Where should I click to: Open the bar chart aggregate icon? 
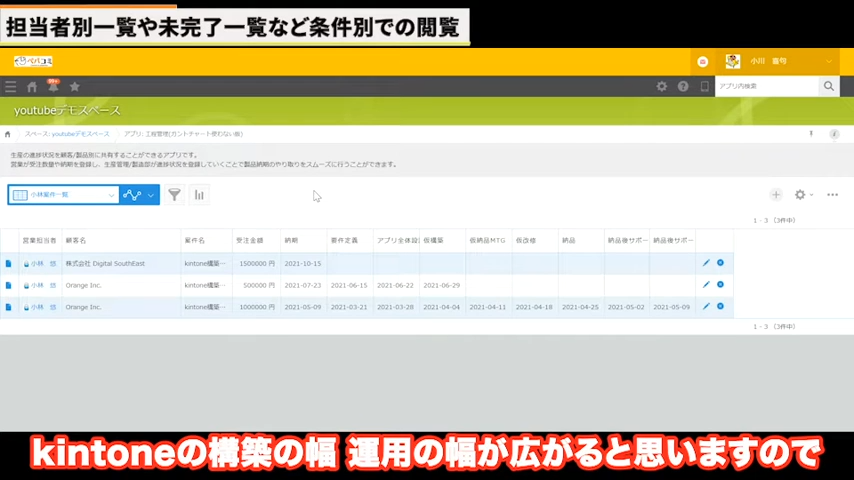pyautogui.click(x=199, y=195)
